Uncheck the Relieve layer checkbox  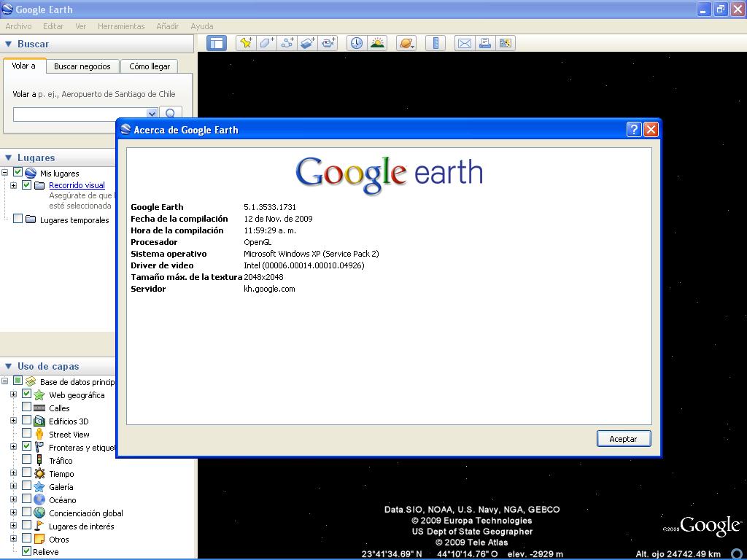pyautogui.click(x=27, y=551)
